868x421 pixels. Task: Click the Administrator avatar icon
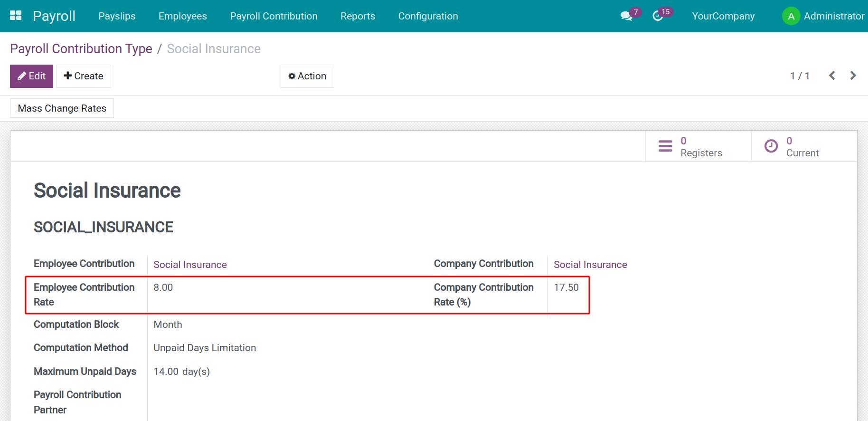(791, 16)
